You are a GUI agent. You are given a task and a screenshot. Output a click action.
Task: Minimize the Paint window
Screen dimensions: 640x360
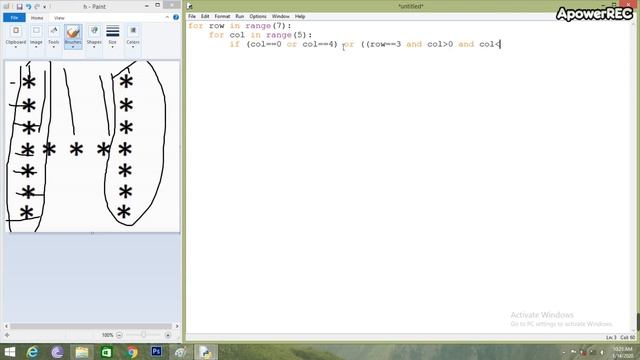[x=147, y=5]
